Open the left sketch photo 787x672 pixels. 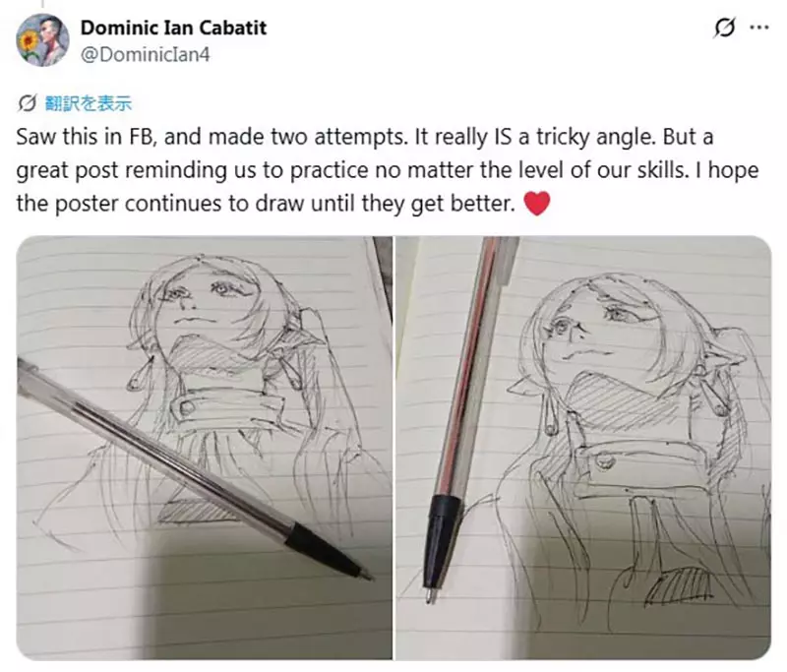click(x=205, y=448)
